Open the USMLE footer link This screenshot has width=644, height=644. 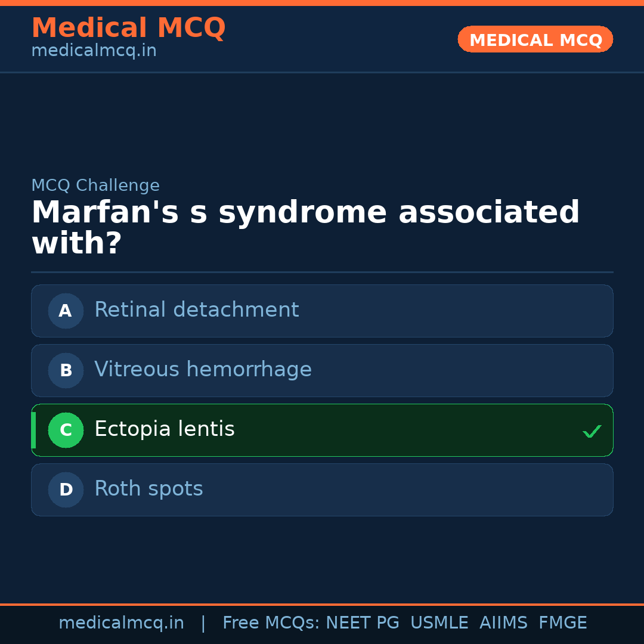(439, 623)
